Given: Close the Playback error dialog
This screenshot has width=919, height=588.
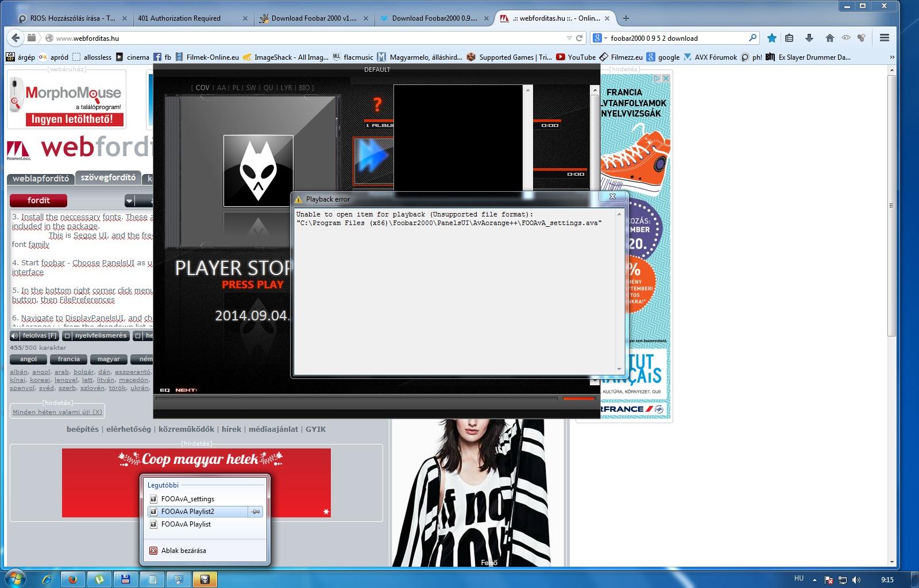Looking at the screenshot, I should pyautogui.click(x=612, y=196).
